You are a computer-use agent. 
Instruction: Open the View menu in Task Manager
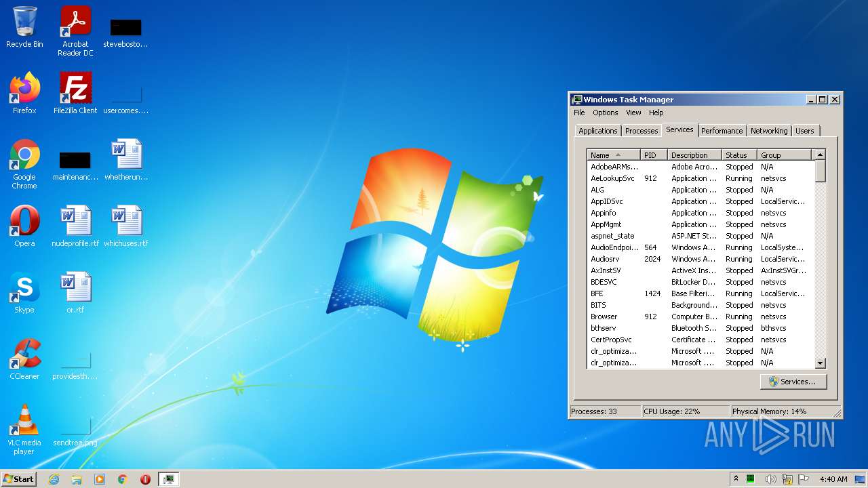click(x=633, y=113)
